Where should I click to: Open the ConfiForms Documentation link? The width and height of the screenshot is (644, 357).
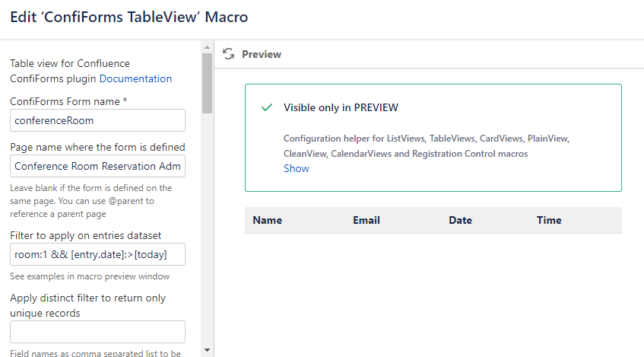tap(135, 78)
